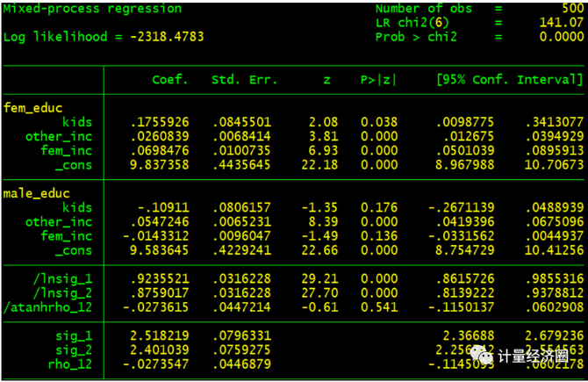Click the kids row label under male_educ
The image size is (588, 382).
point(77,207)
